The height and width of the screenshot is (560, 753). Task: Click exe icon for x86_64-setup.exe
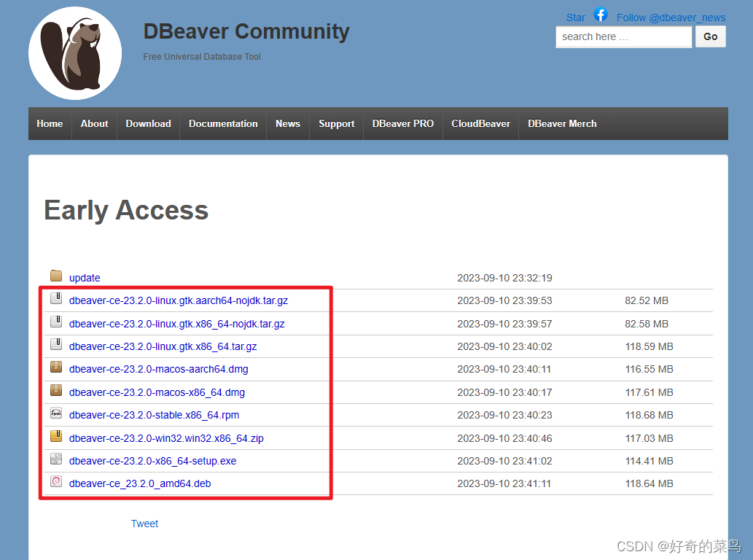56,459
